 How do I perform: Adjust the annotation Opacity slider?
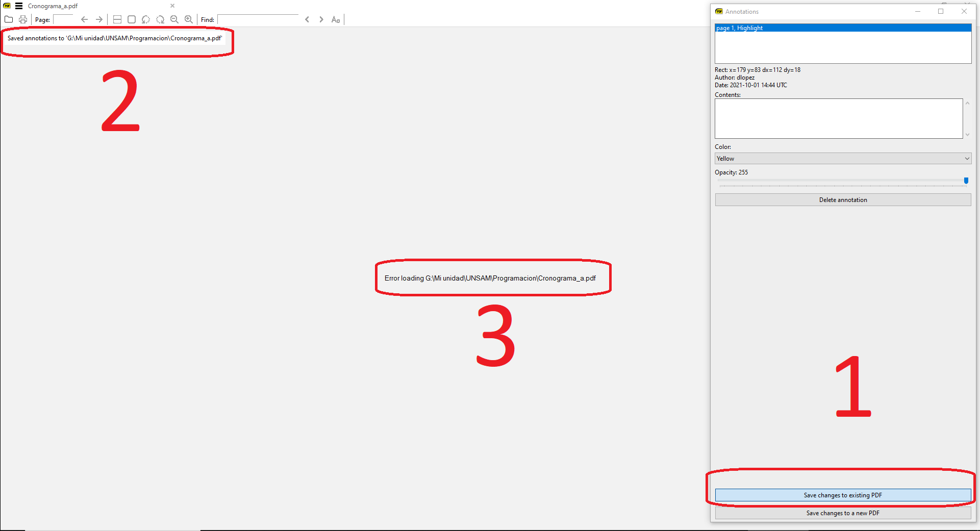click(966, 181)
